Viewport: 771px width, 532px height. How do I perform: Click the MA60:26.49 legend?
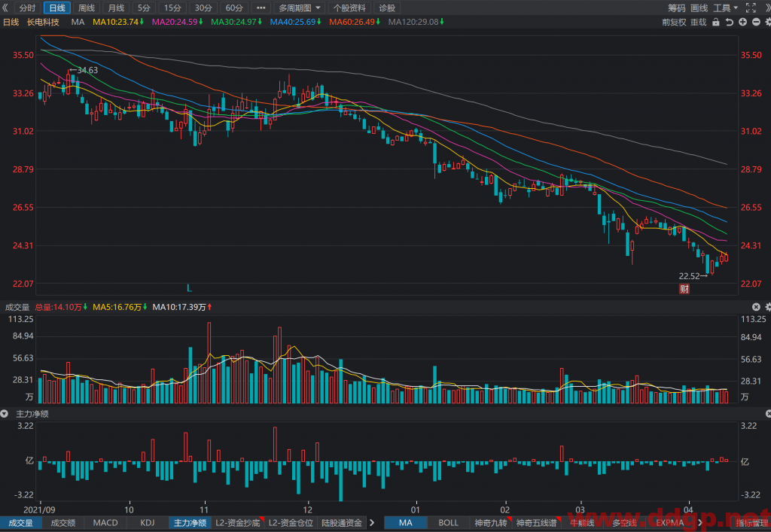pyautogui.click(x=354, y=22)
